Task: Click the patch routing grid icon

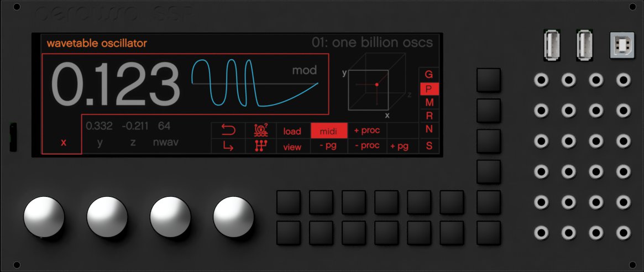Action: click(260, 147)
